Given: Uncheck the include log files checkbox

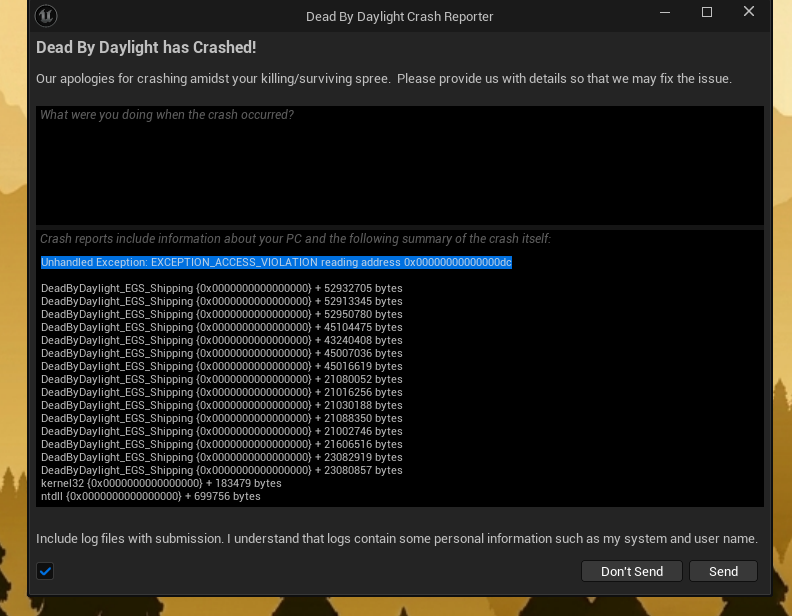Looking at the screenshot, I should (45, 571).
